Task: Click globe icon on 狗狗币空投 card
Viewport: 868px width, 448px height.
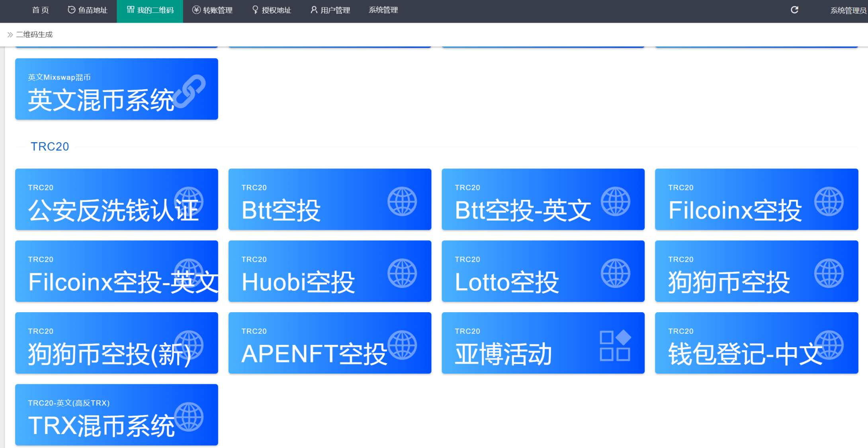Action: (x=829, y=273)
